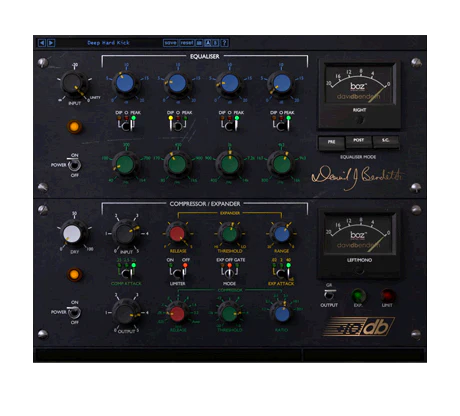Select the B preset slot icon
Screen dimensions: 460x416
[215, 43]
